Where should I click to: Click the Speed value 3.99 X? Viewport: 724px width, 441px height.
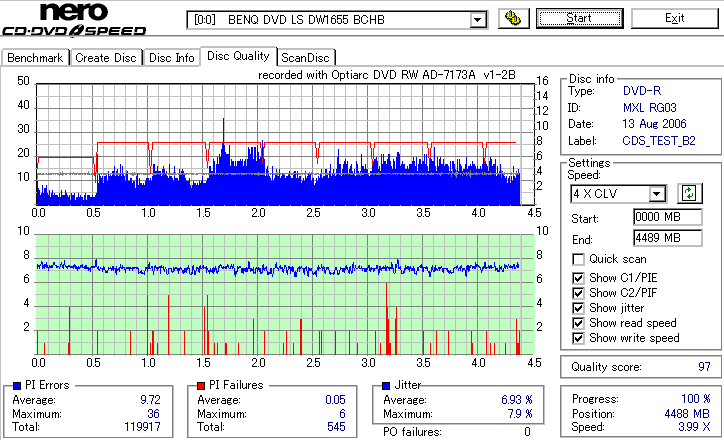[694, 427]
